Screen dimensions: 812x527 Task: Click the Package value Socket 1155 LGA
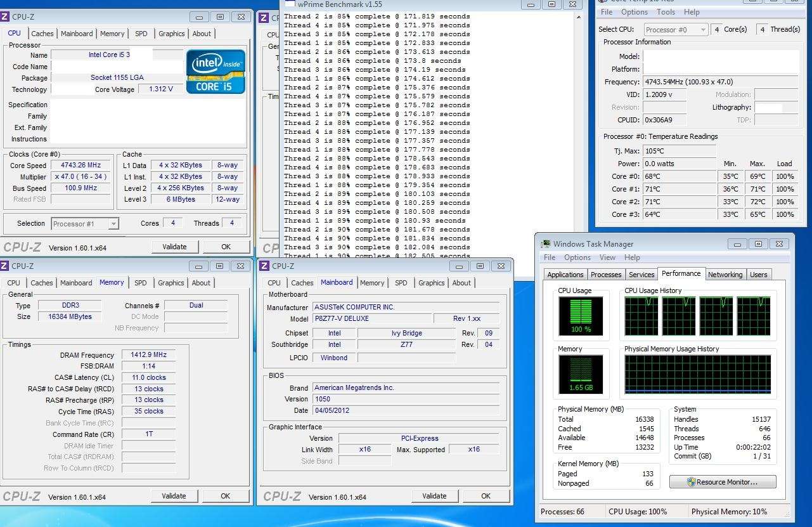(117, 77)
